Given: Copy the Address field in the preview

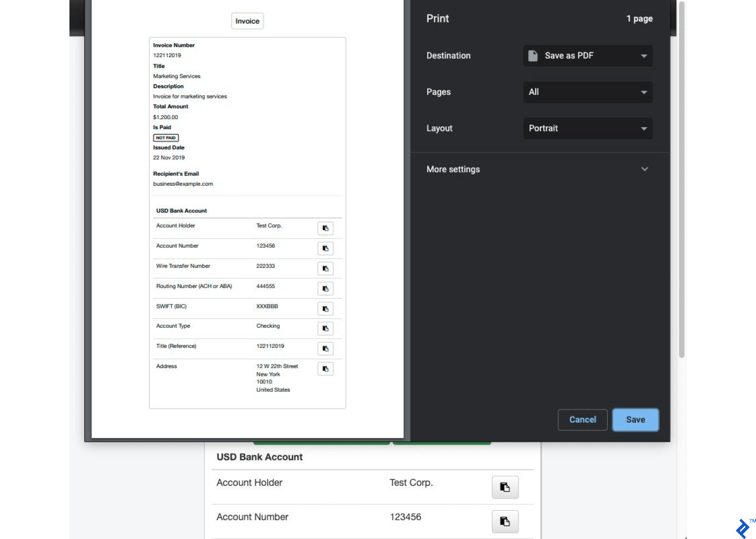Looking at the screenshot, I should coord(325,369).
